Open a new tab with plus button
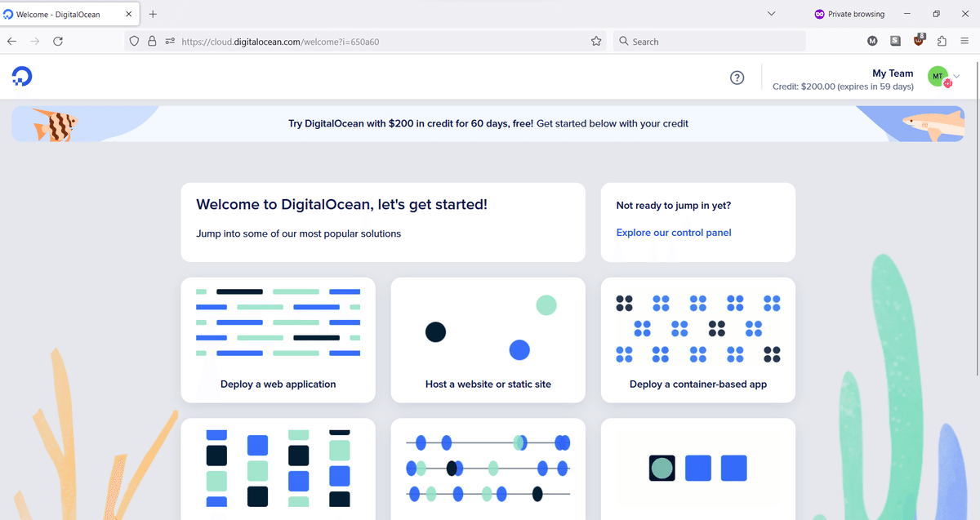The width and height of the screenshot is (980, 520). [x=153, y=14]
